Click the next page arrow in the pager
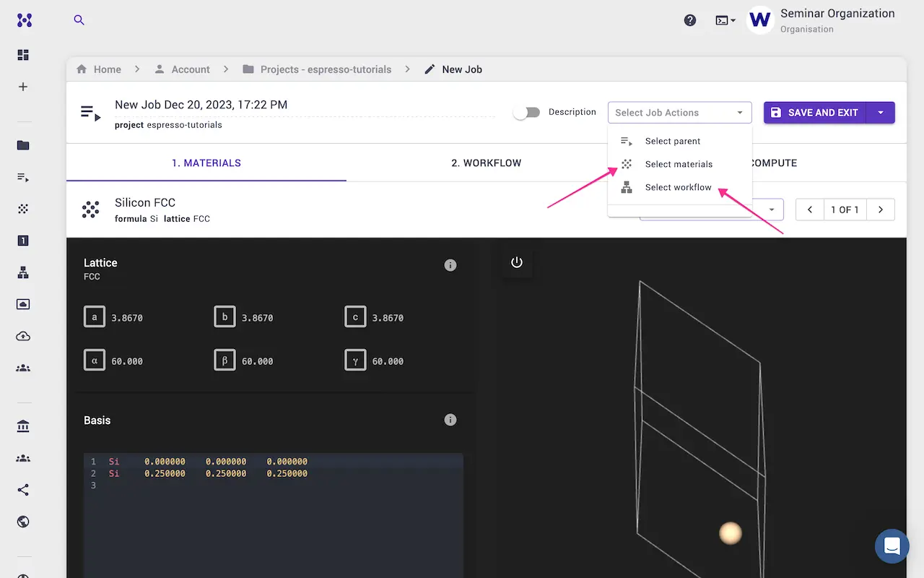 coord(880,210)
